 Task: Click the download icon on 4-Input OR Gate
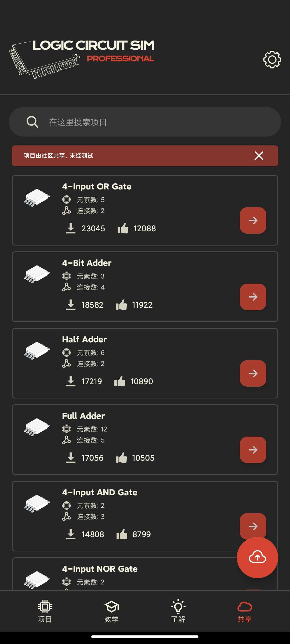71,228
